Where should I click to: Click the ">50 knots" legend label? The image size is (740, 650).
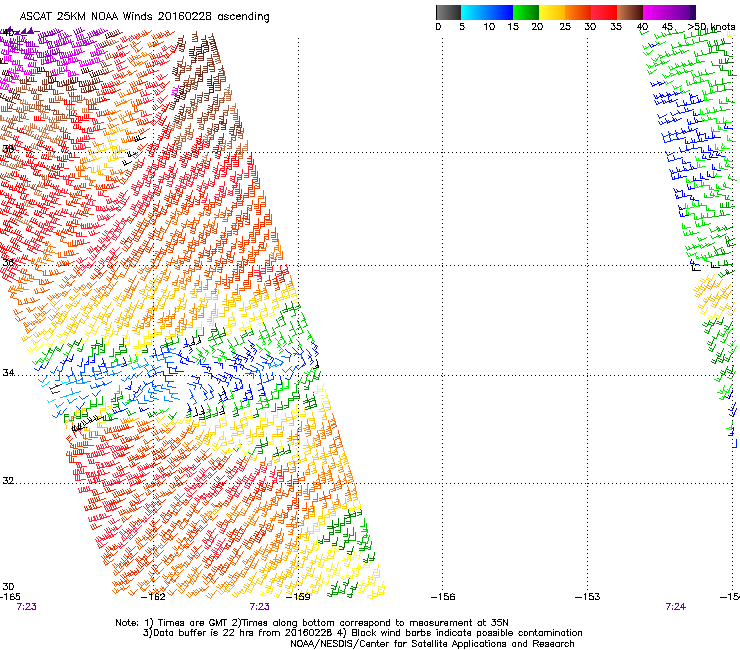(x=711, y=27)
